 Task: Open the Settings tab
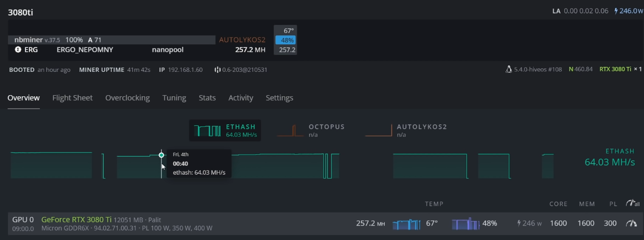279,98
